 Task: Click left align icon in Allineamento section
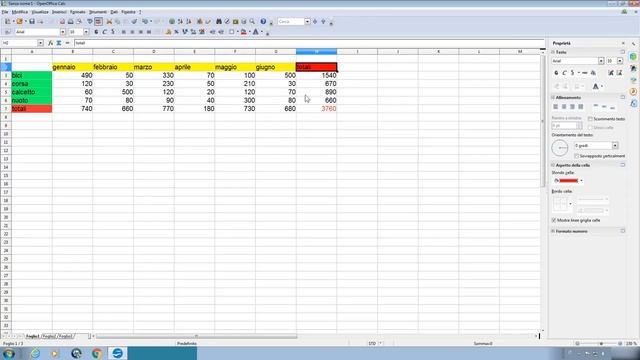click(x=556, y=107)
